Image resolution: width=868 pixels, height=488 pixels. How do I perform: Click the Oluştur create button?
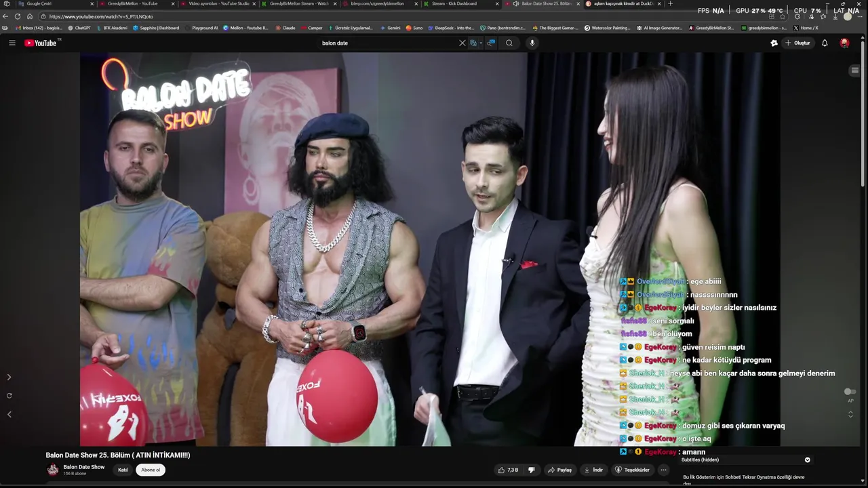[x=797, y=43]
